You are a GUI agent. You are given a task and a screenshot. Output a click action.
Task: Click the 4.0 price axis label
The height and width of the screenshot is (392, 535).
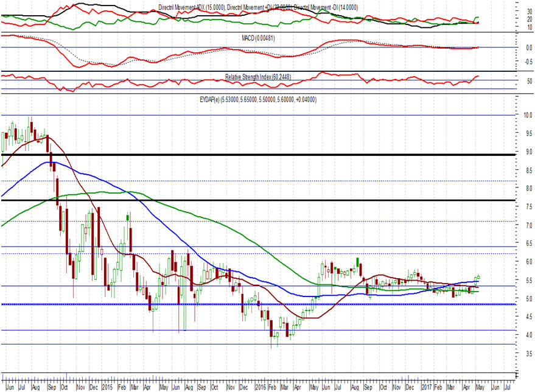(x=529, y=335)
